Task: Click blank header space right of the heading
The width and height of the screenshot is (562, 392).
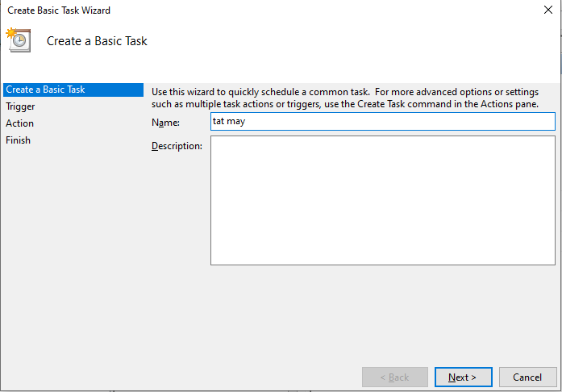Action: click(352, 41)
